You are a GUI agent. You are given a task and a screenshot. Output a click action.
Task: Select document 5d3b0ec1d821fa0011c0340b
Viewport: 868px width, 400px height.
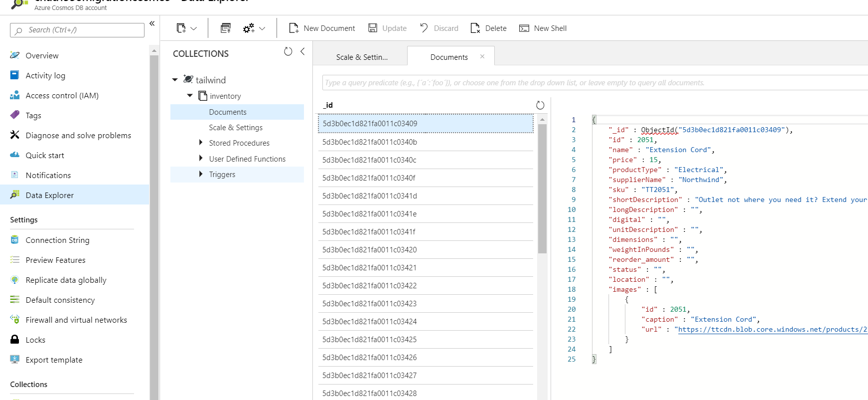click(x=426, y=142)
